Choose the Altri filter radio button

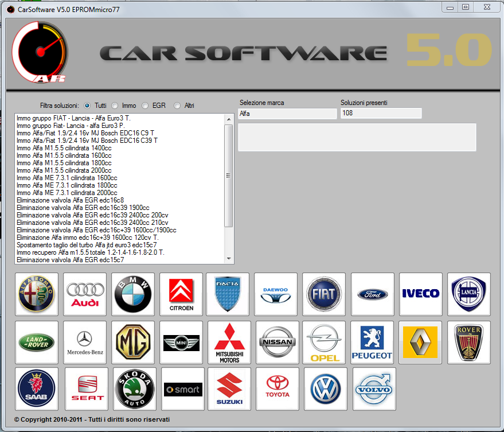177,106
